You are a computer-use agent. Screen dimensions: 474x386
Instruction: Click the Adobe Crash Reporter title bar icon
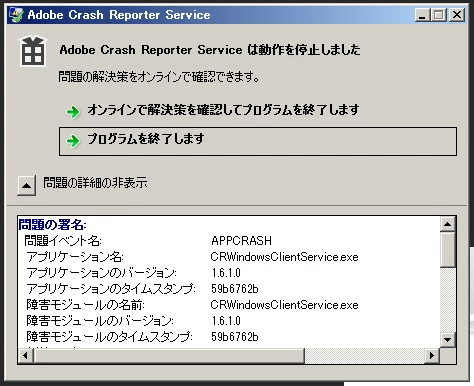(16, 15)
